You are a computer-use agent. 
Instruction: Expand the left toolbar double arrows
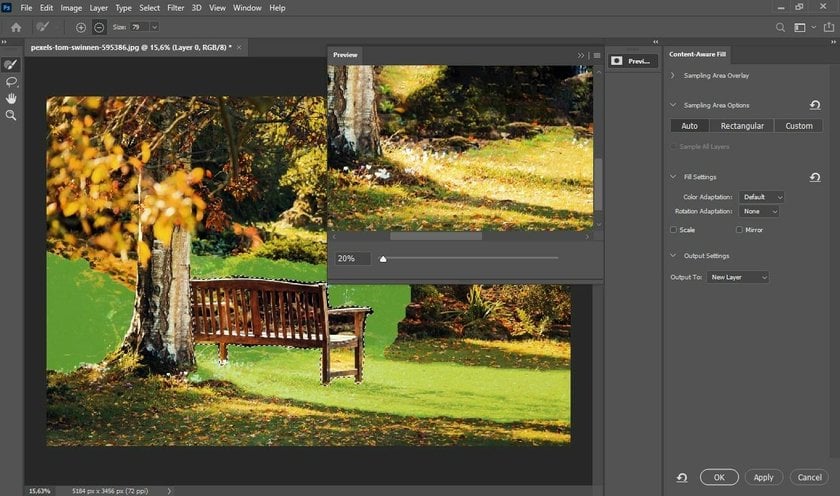click(4, 41)
